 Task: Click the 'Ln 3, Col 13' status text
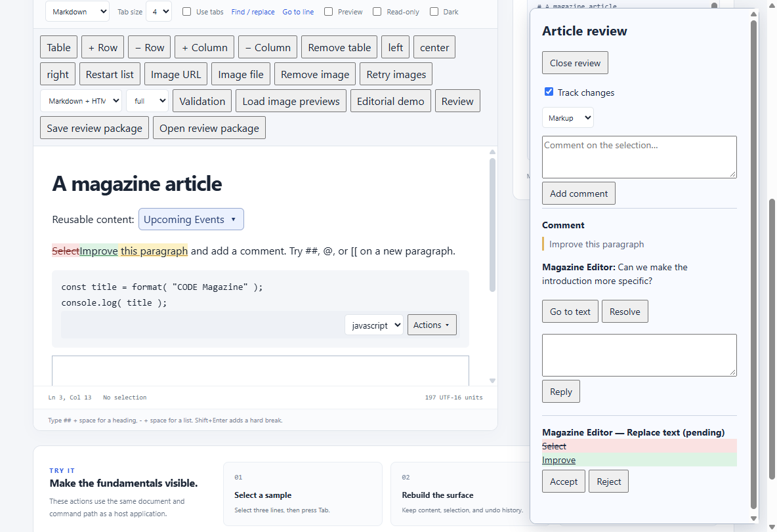tap(70, 398)
